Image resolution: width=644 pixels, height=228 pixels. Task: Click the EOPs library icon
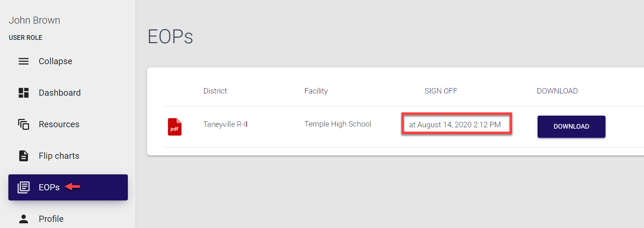(24, 187)
